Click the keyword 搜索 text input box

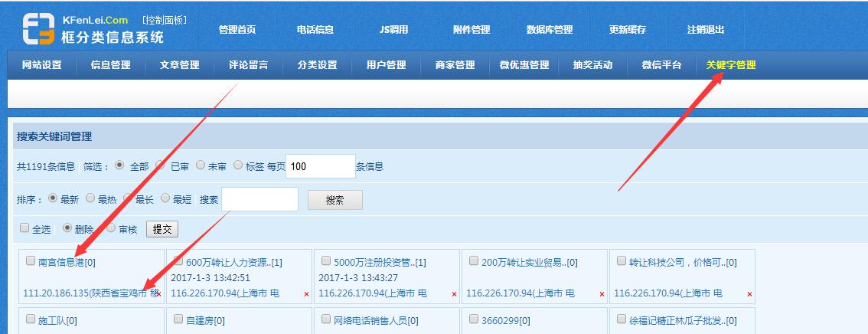259,199
